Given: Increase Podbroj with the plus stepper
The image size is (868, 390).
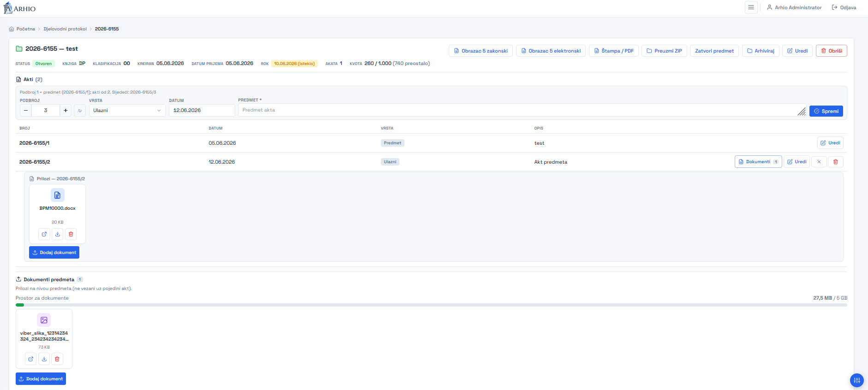Looking at the screenshot, I should (65, 111).
